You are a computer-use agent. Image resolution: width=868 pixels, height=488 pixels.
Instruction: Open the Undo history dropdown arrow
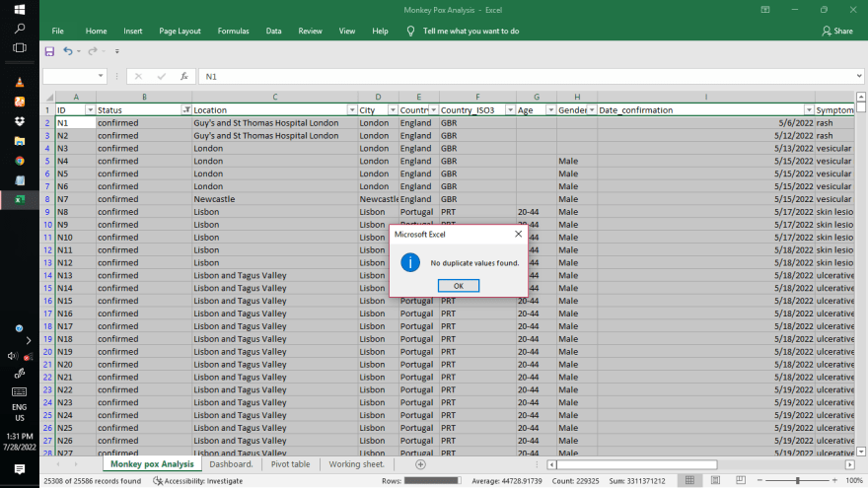pyautogui.click(x=79, y=51)
